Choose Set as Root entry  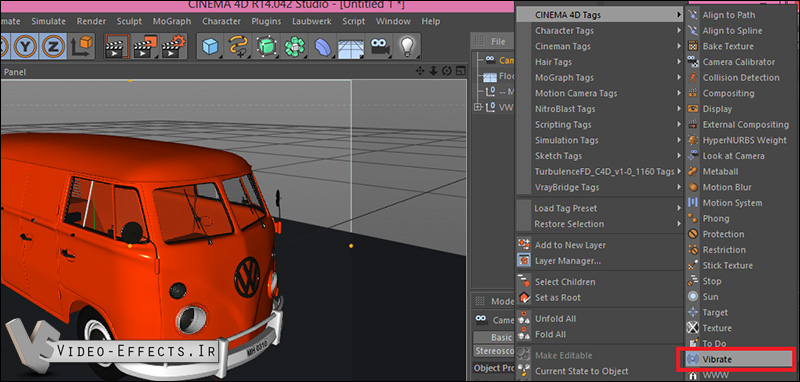(600, 297)
